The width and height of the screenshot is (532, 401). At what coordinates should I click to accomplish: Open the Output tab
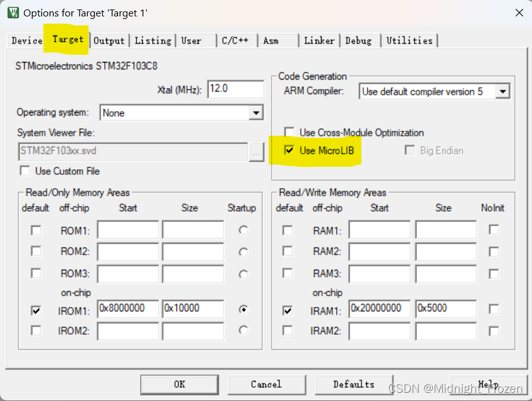(109, 40)
